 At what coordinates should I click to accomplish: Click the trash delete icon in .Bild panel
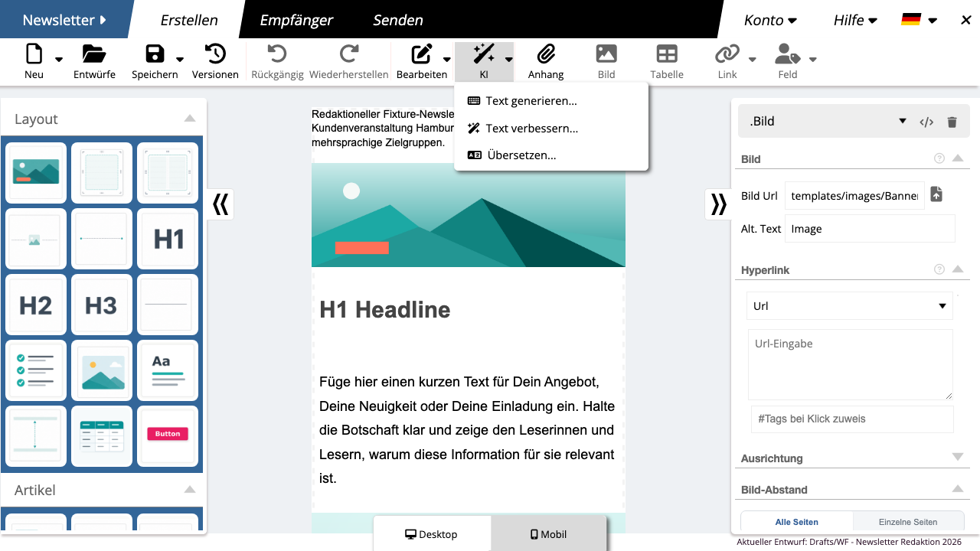pos(952,122)
